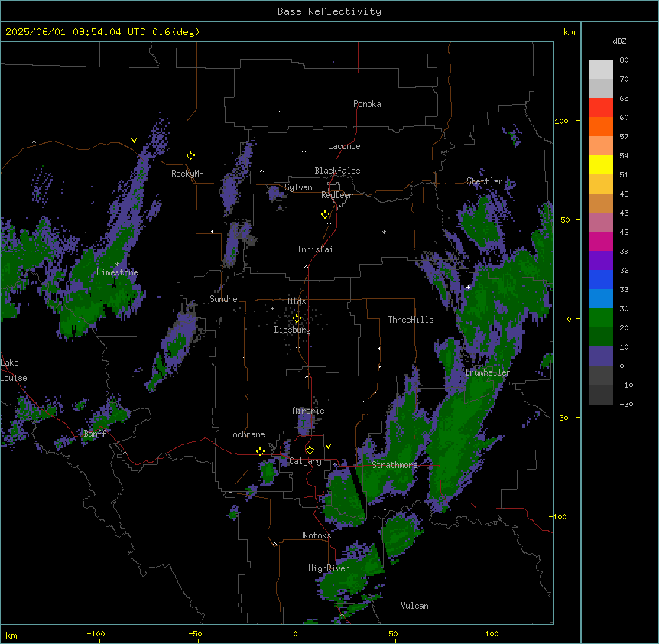Click the Blackfalds city label

point(337,171)
